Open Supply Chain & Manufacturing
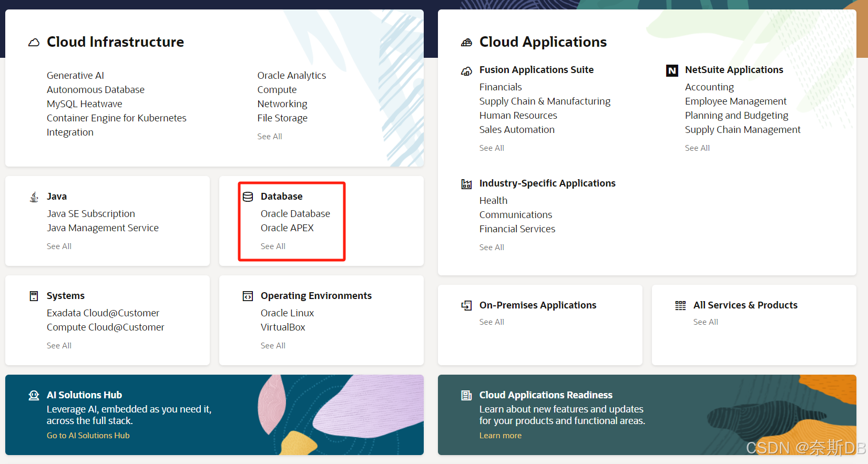The height and width of the screenshot is (464, 868). (545, 101)
